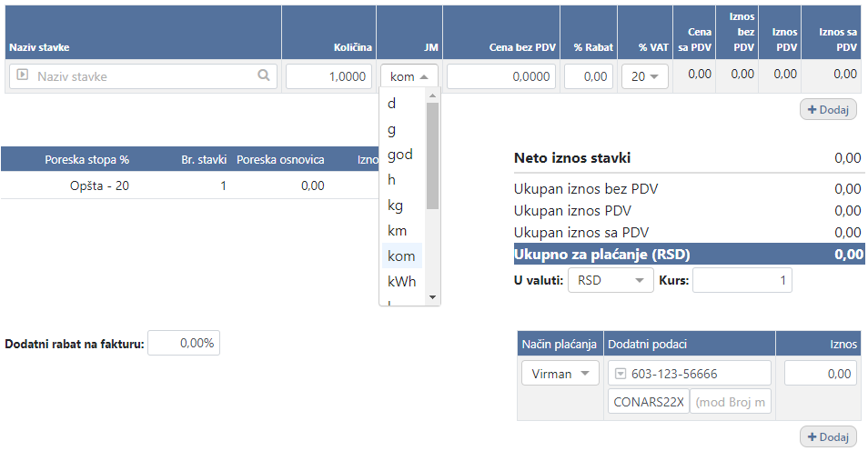Click the Iznos bez PDV column header

[737, 33]
